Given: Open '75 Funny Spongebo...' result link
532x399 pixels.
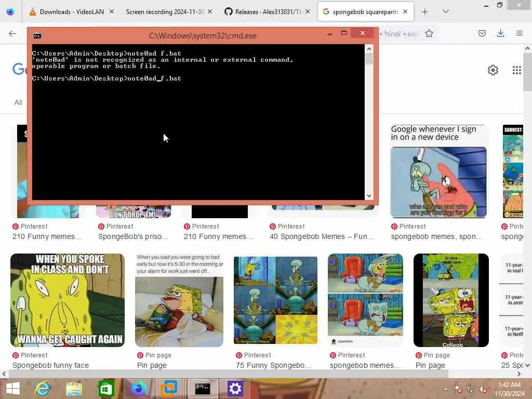Looking at the screenshot, I should pyautogui.click(x=273, y=365).
